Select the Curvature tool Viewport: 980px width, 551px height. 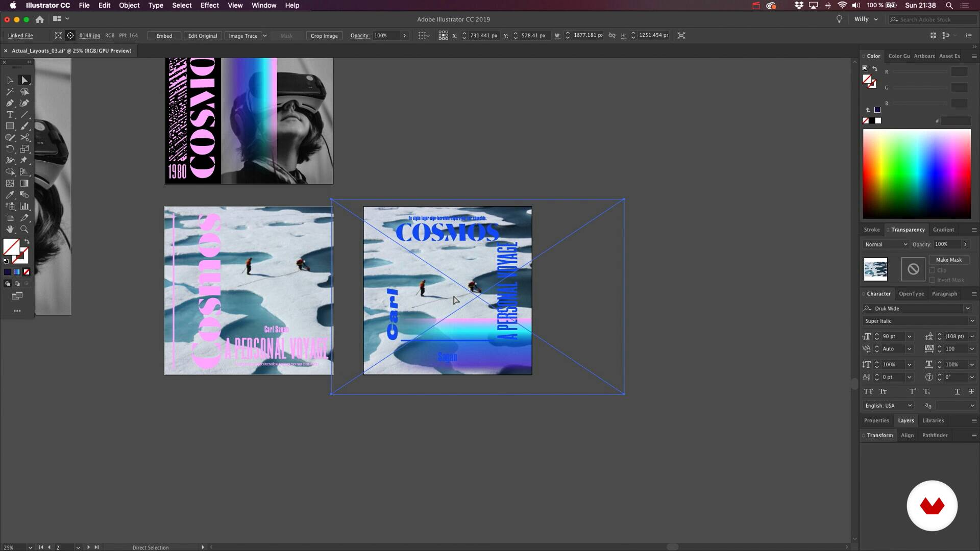[x=24, y=103]
